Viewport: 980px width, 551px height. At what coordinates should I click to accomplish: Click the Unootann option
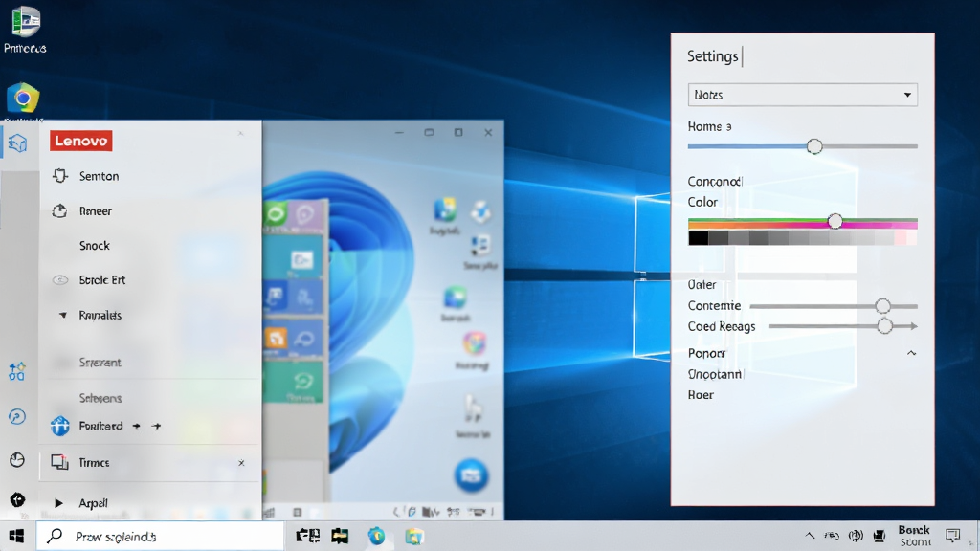click(x=715, y=374)
